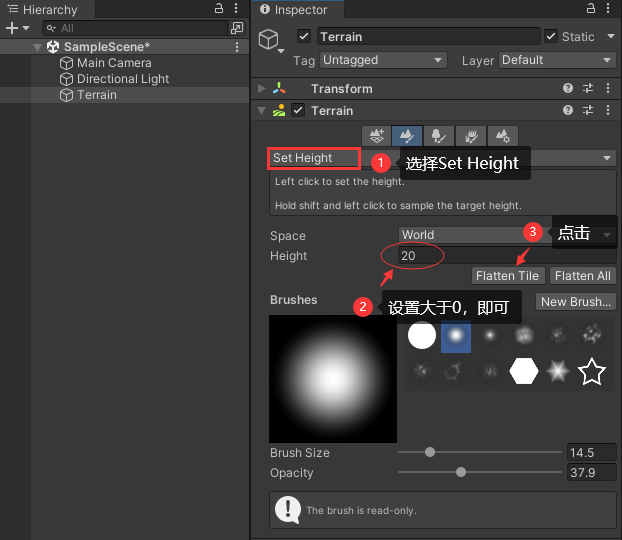This screenshot has height=540, width=622.
Task: Lock the Hierarchy panel
Action: pos(219,8)
